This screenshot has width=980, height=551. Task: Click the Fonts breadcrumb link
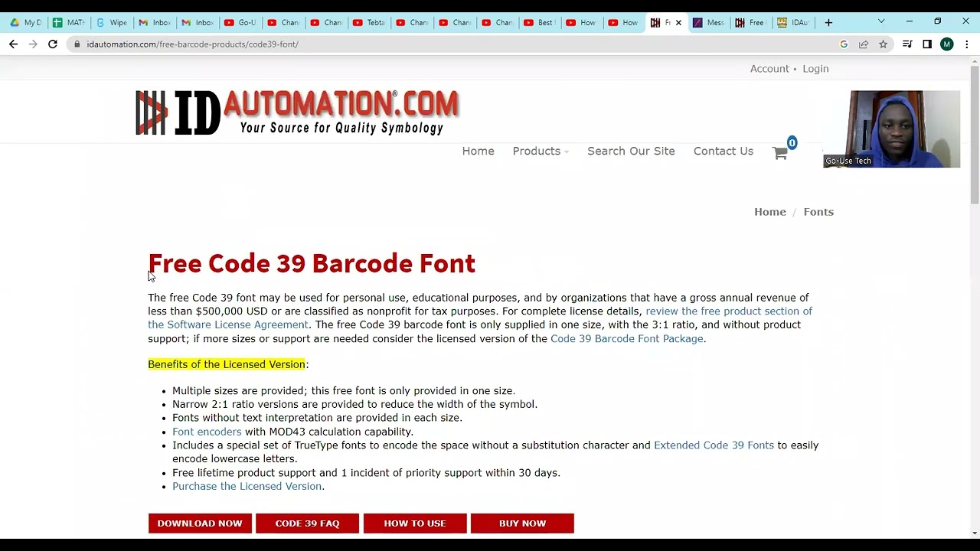coord(818,212)
